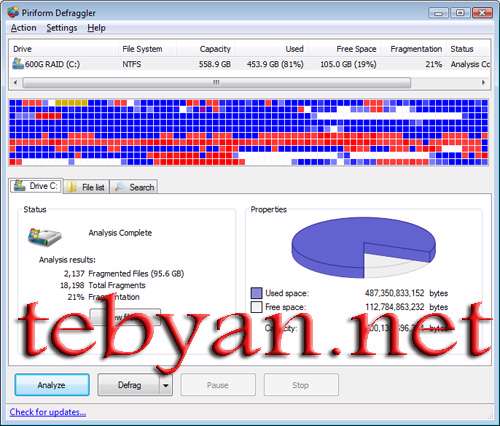Sort by the Fragmentation column header
This screenshot has width=500, height=426.
[x=416, y=49]
